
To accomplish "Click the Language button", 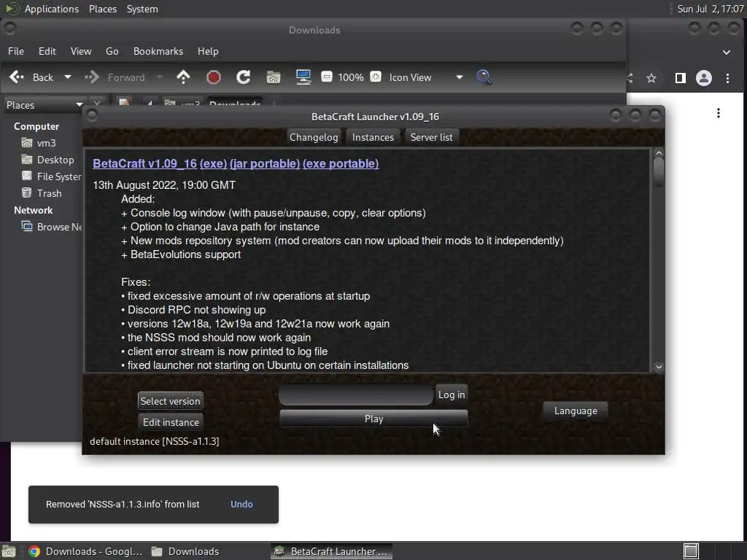I will [576, 411].
